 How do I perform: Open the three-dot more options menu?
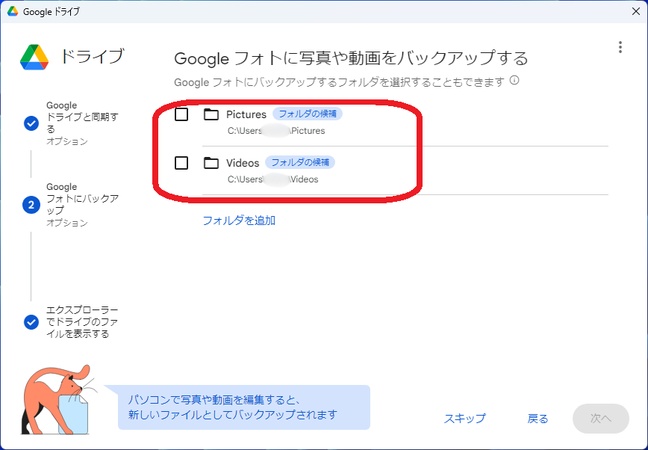[620, 47]
